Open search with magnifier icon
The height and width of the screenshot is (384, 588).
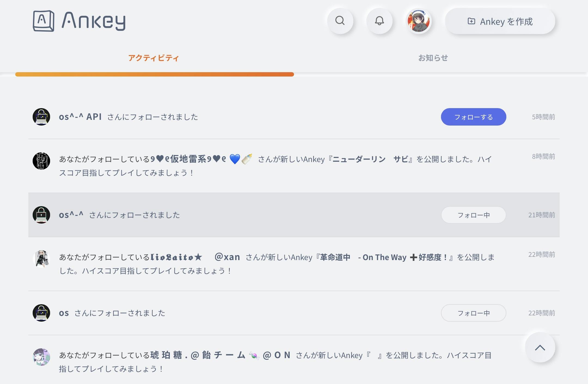tap(340, 21)
